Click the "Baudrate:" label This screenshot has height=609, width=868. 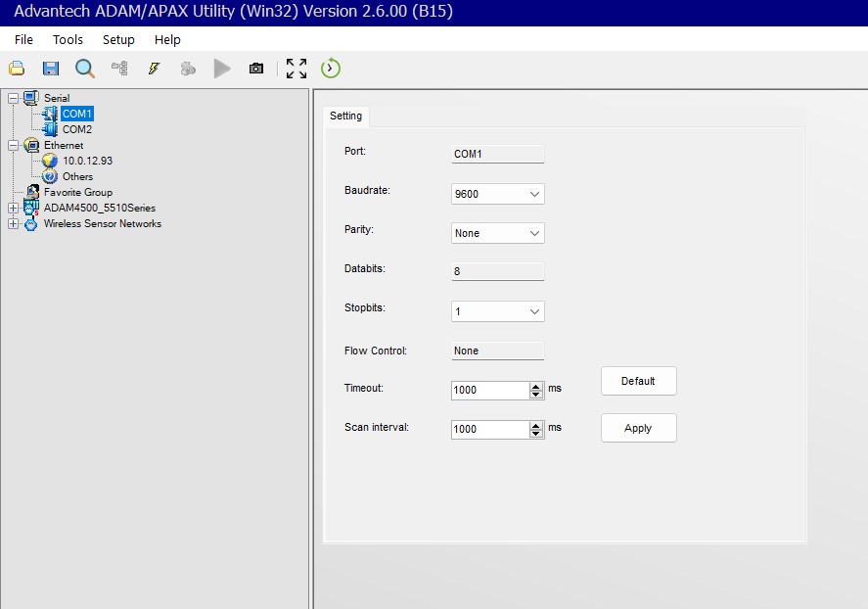pos(367,191)
